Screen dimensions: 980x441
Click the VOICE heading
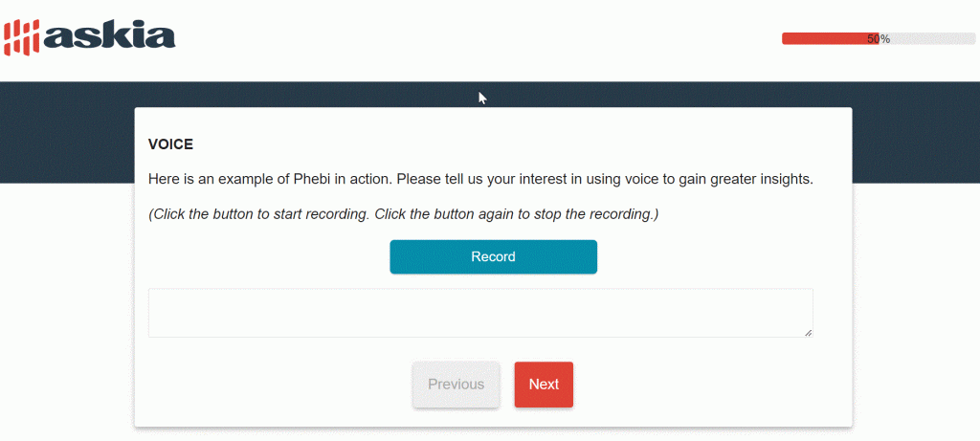pos(170,144)
